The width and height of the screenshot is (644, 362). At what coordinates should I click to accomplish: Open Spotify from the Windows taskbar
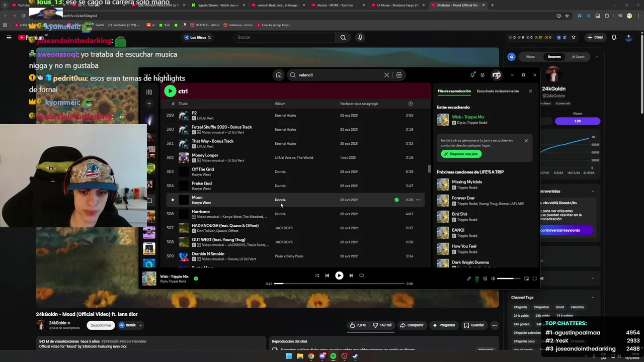point(333,356)
